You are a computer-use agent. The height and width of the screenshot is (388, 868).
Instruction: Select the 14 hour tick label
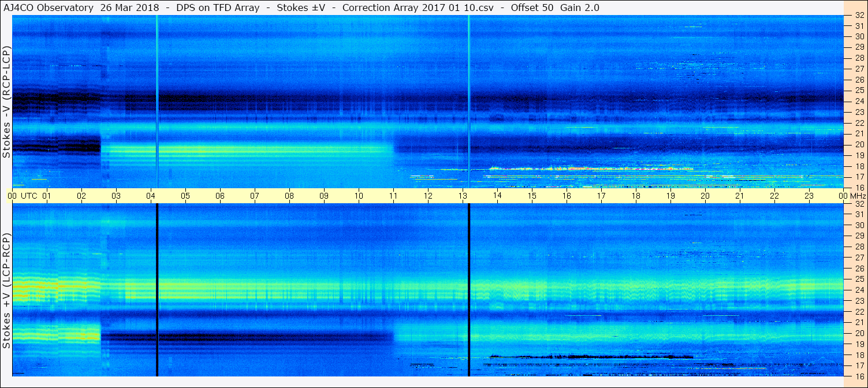point(497,196)
